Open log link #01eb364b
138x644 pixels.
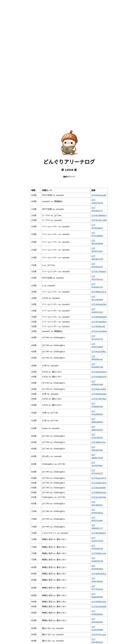tap(97, 242)
